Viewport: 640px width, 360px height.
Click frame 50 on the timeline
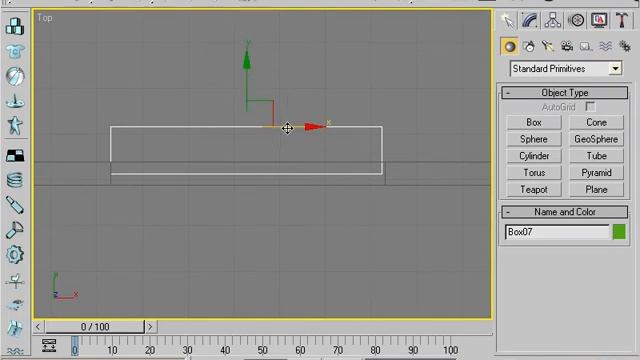(x=262, y=350)
